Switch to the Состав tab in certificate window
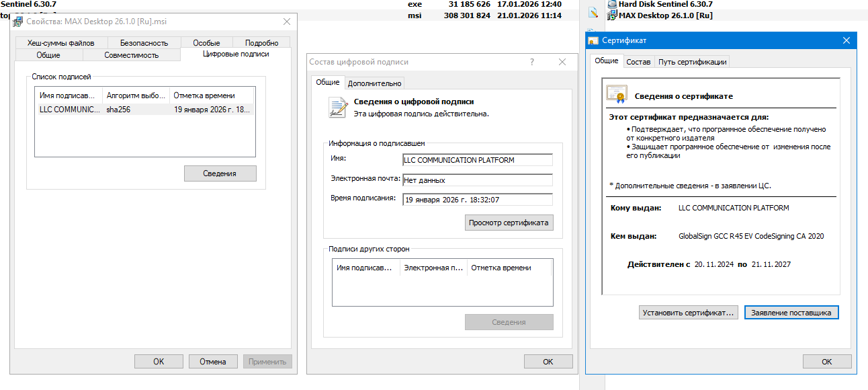This screenshot has height=390, width=868. [x=638, y=62]
